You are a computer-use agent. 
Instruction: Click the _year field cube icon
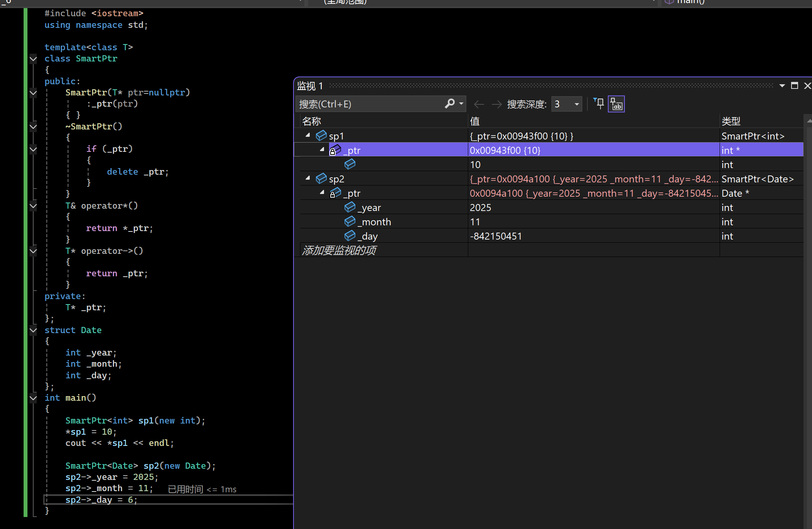click(x=350, y=208)
